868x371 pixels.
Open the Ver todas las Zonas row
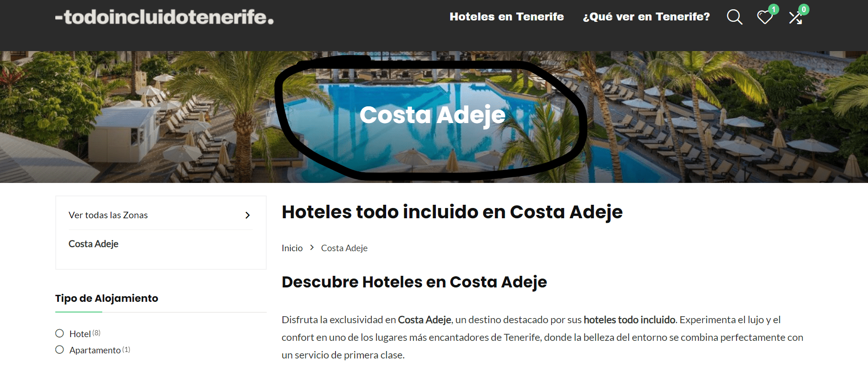(161, 215)
